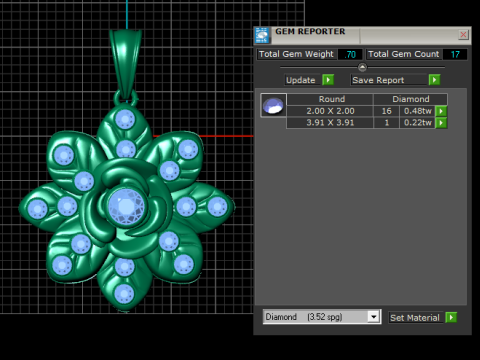
Task: Click the Total Gem Weight value .70
Action: pos(350,54)
